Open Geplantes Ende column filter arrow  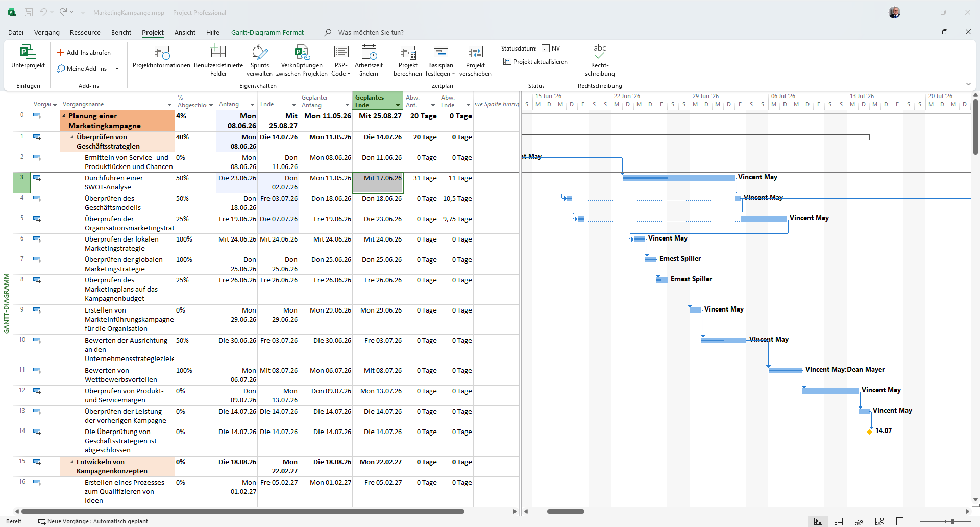pos(398,105)
